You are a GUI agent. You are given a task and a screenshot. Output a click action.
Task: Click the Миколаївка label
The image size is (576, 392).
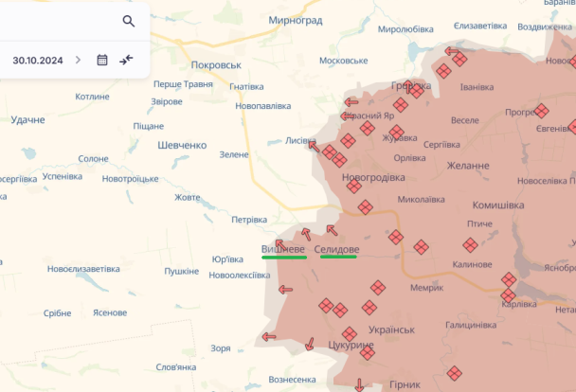[421, 199]
